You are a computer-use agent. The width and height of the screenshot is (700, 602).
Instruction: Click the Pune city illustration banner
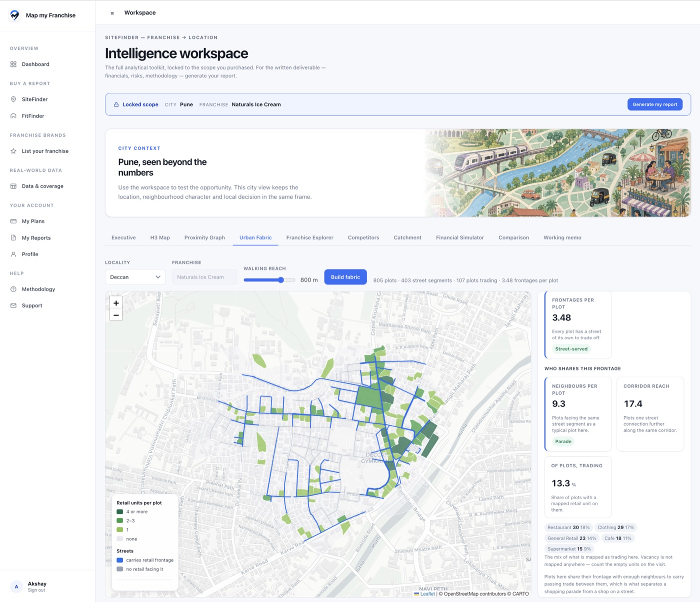[557, 173]
